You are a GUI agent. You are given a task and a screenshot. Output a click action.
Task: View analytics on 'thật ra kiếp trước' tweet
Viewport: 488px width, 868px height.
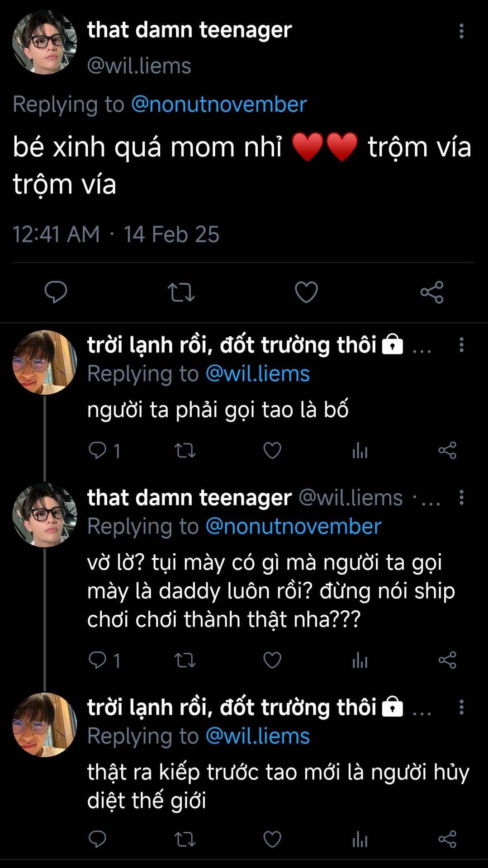click(360, 840)
